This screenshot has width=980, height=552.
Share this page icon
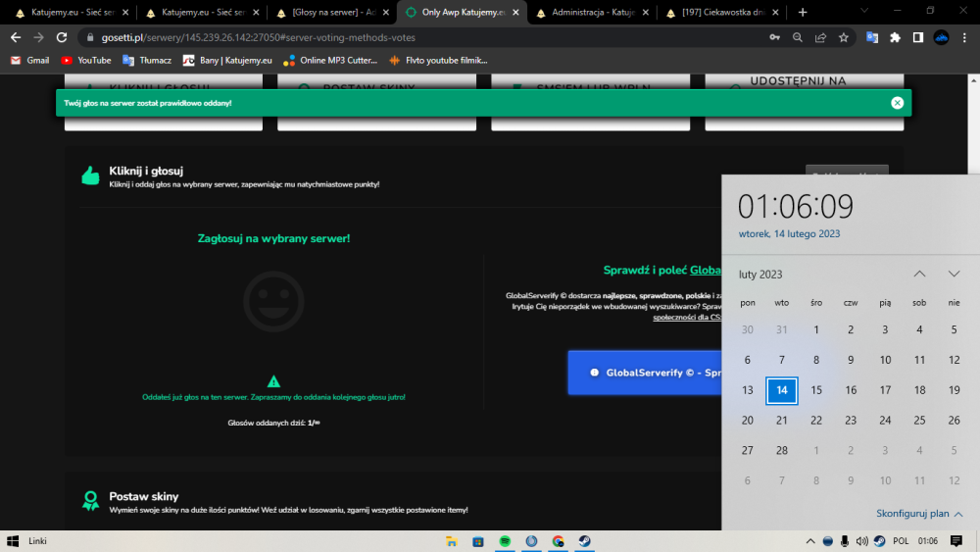click(820, 37)
